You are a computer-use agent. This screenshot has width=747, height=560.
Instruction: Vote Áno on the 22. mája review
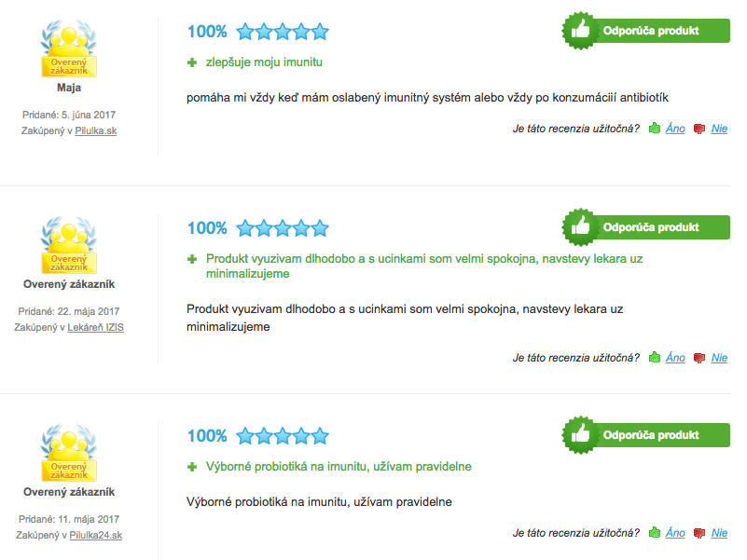coord(675,358)
